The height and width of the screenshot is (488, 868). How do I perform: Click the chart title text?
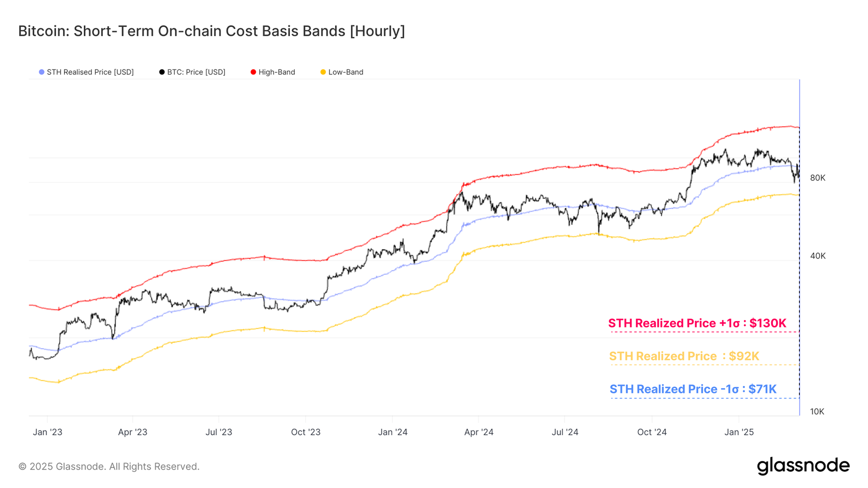[x=211, y=31]
